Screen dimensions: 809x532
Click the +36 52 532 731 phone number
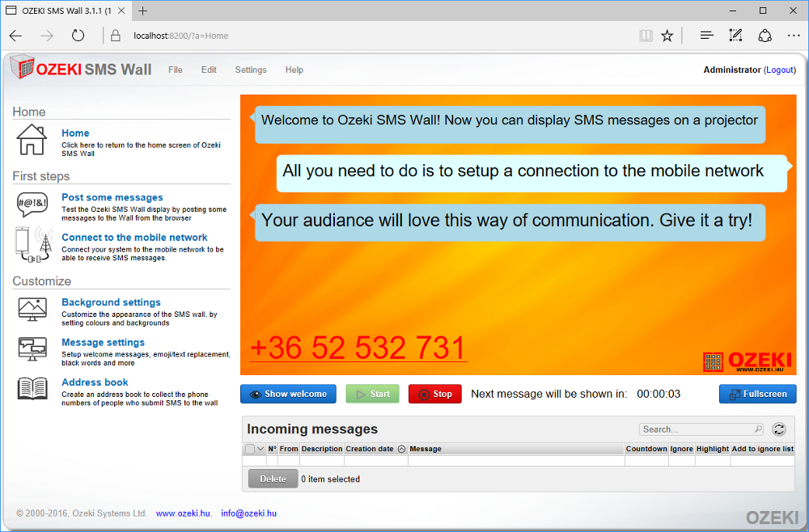pyautogui.click(x=358, y=348)
